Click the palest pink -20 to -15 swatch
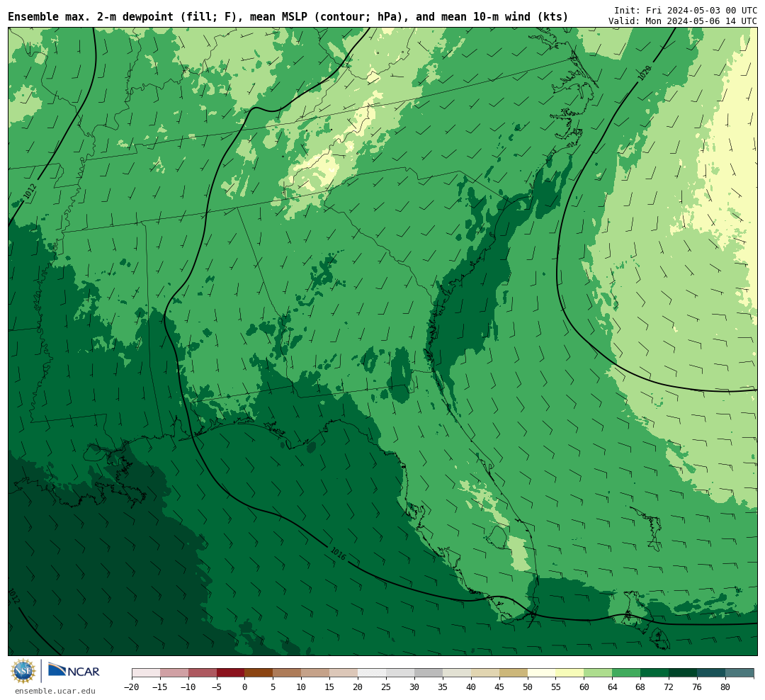This screenshot has height=700, width=765. 146,673
